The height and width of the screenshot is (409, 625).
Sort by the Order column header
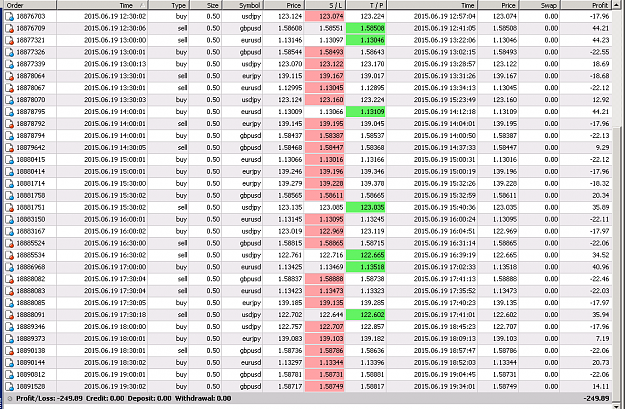point(30,5)
